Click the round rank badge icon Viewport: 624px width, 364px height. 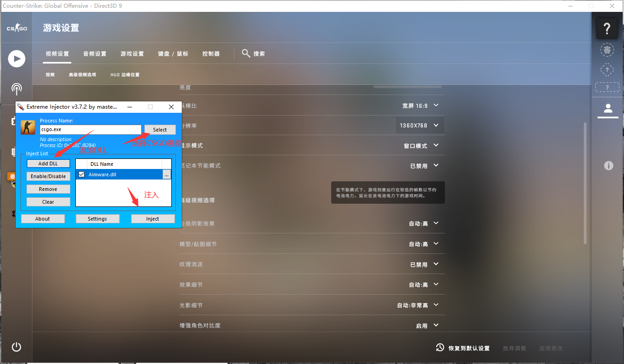[x=607, y=50]
